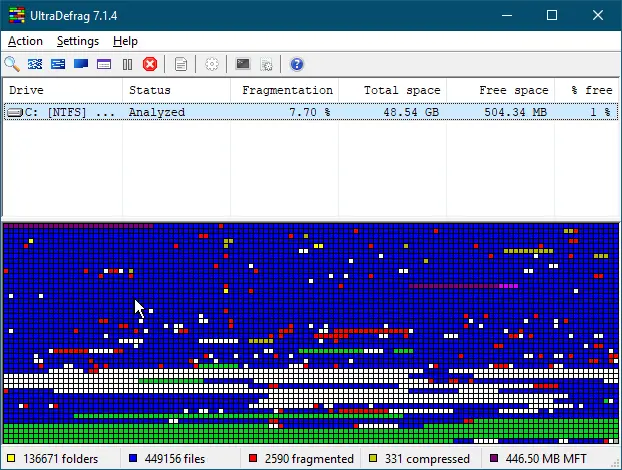The height and width of the screenshot is (470, 622).
Task: Sort by the Drive column header
Action: pyautogui.click(x=63, y=90)
